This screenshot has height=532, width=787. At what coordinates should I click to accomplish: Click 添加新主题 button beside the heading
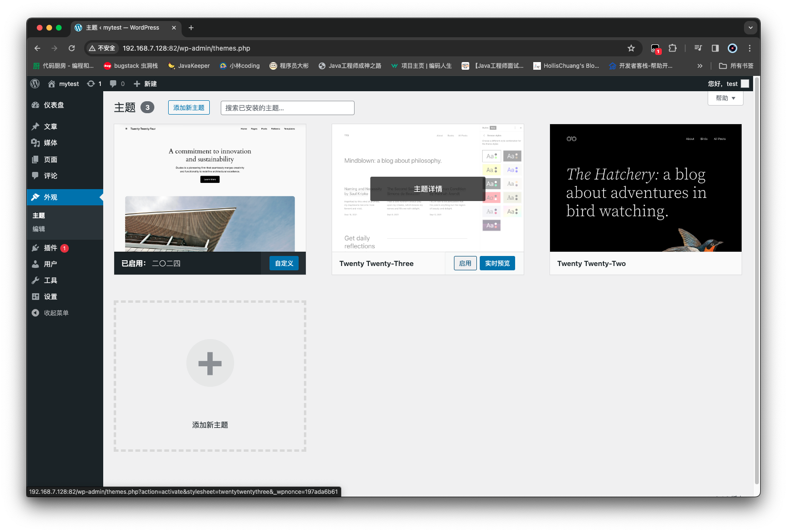(189, 108)
